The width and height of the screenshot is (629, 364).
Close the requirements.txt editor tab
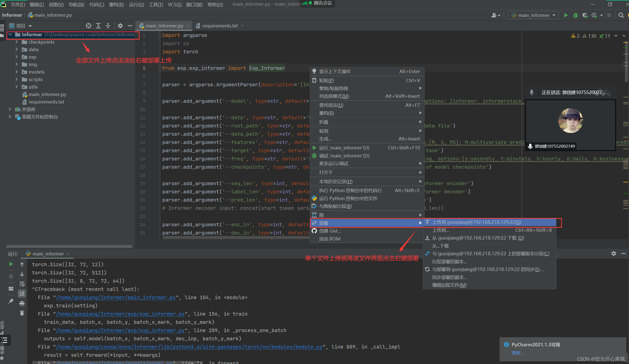click(242, 26)
